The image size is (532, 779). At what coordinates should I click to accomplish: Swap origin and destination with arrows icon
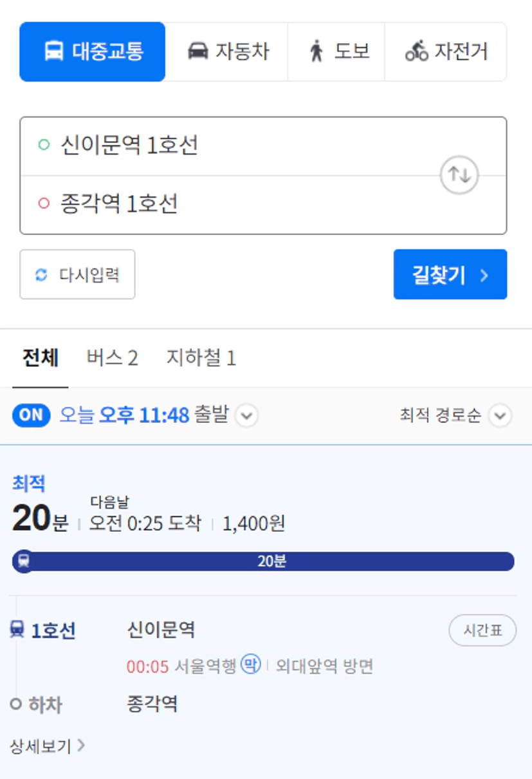tap(459, 174)
